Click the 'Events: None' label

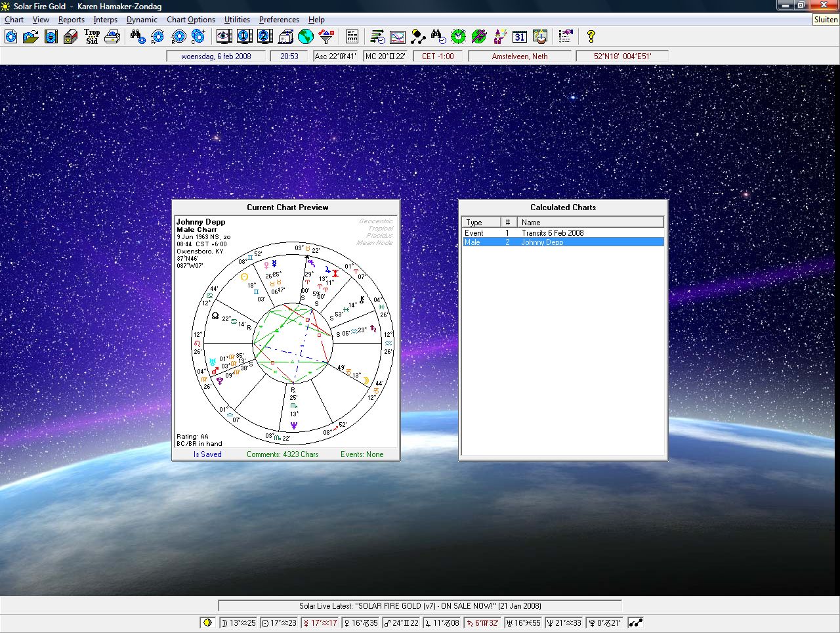click(x=362, y=454)
